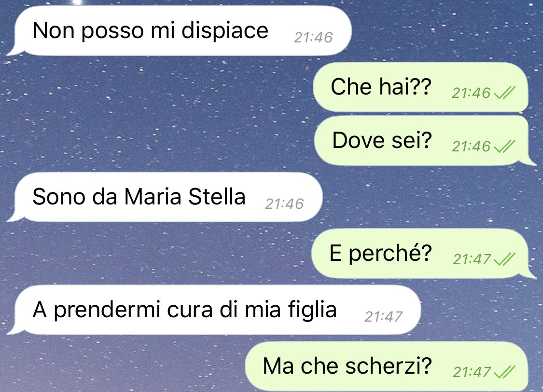
Task: Select the "Che hai??" sent message
Action: coord(420,87)
